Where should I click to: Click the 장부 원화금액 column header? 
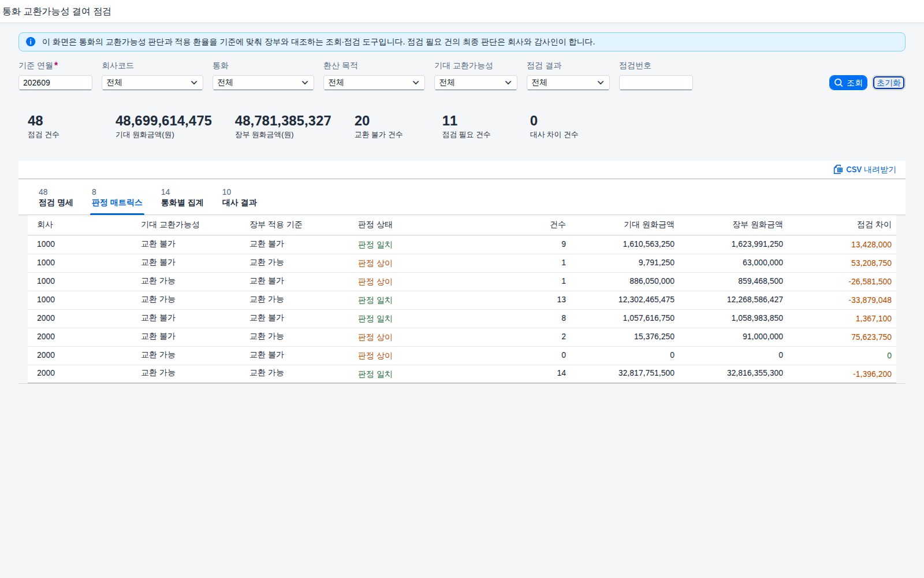pyautogui.click(x=758, y=225)
